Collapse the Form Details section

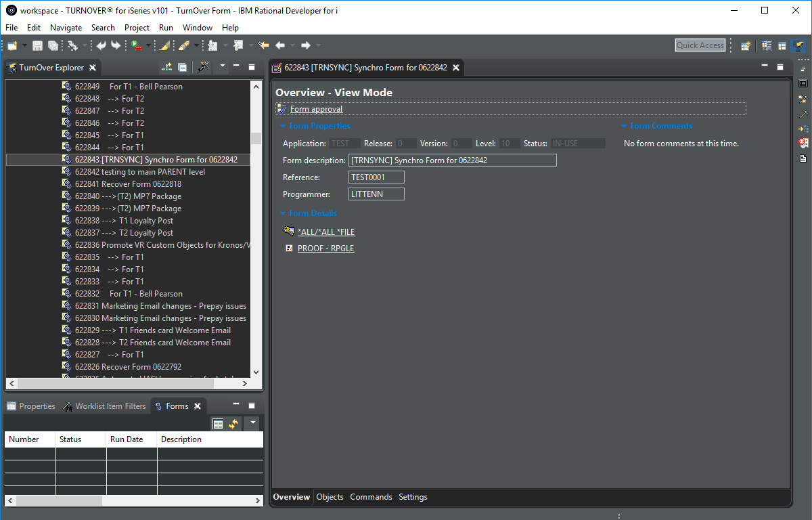(x=283, y=213)
